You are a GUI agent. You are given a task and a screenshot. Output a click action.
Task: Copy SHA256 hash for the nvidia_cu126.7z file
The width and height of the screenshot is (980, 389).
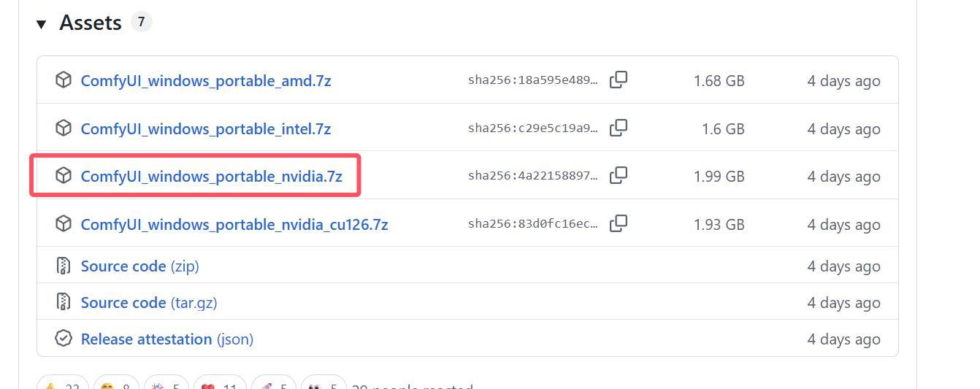(619, 223)
